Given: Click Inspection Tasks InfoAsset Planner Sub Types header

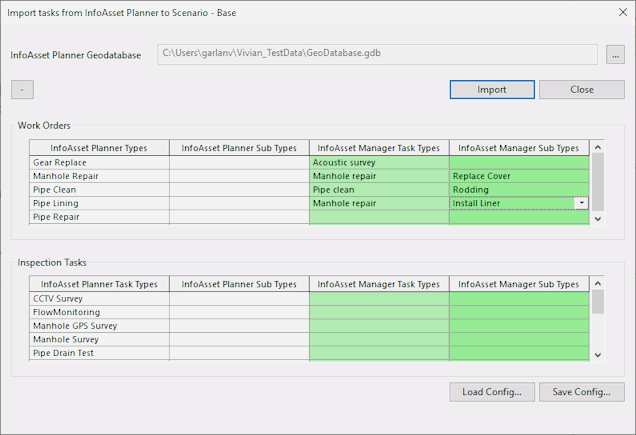Looking at the screenshot, I should click(239, 284).
